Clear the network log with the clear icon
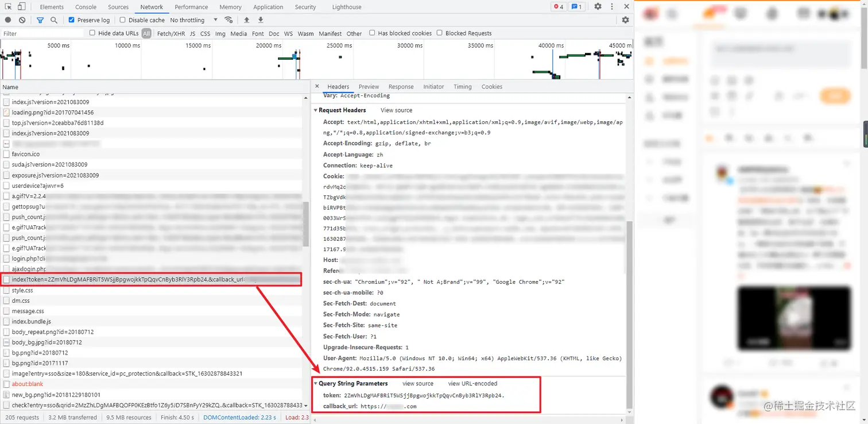Viewport: 868px width, 424px height. (22, 20)
